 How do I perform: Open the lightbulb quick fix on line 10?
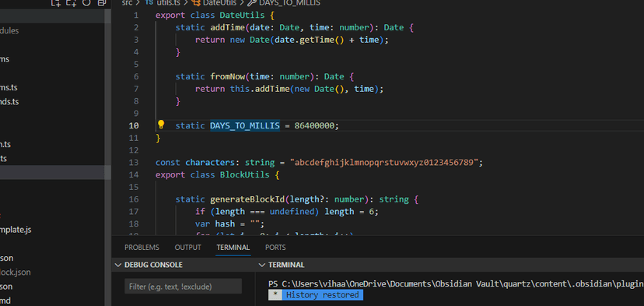[x=161, y=125]
